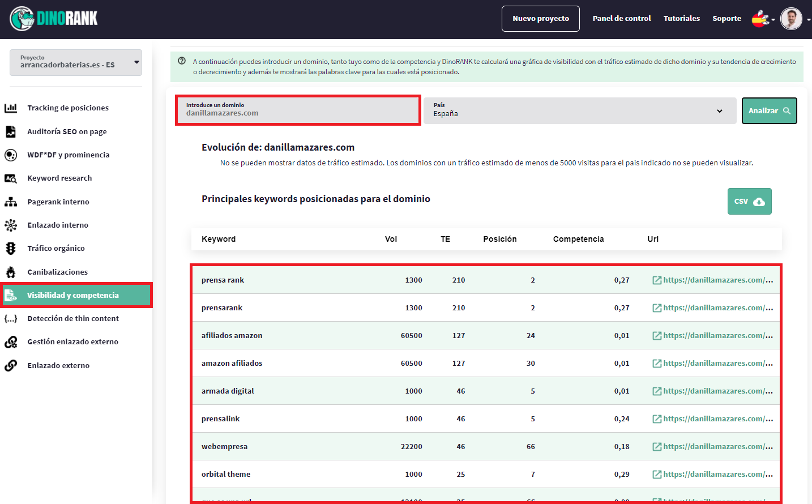Click the keyword 'prensalink'
Viewport: 812px width, 504px height.
click(220, 419)
